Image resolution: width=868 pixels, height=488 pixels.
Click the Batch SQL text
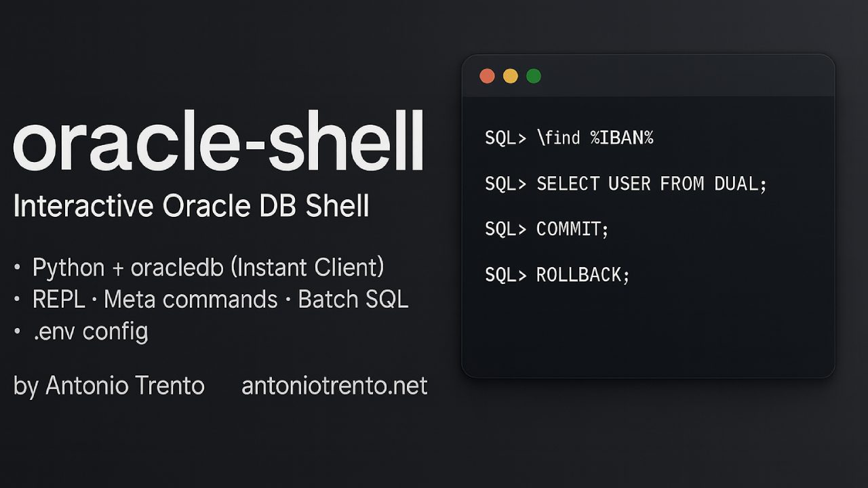pyautogui.click(x=353, y=299)
